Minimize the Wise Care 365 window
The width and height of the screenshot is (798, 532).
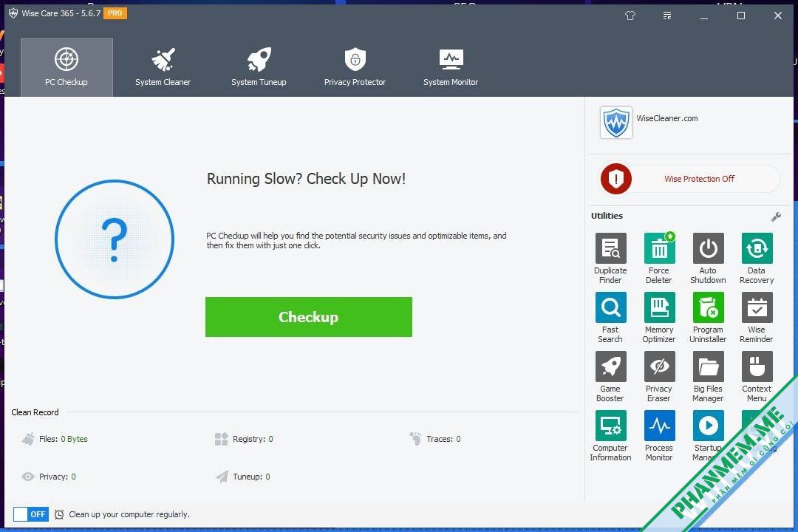click(704, 16)
